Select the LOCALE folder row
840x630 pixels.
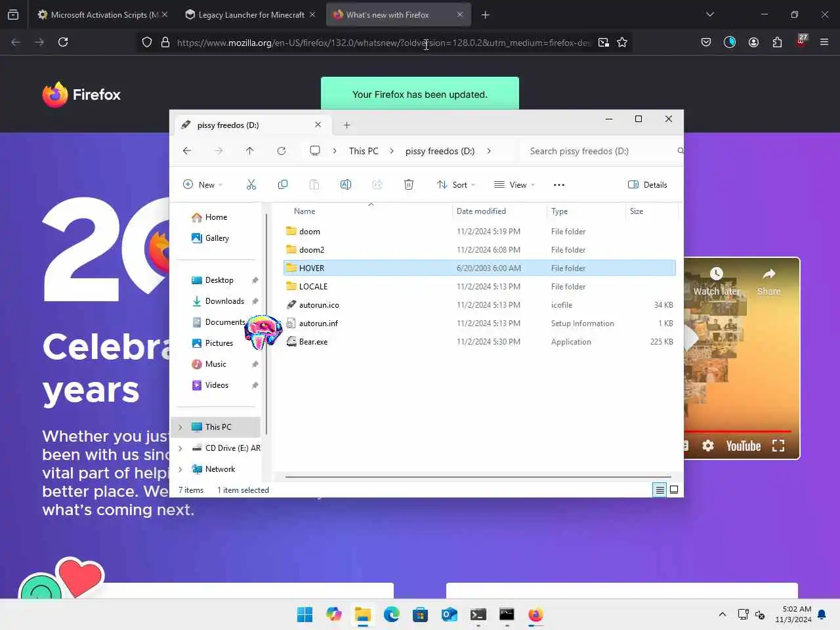click(479, 287)
